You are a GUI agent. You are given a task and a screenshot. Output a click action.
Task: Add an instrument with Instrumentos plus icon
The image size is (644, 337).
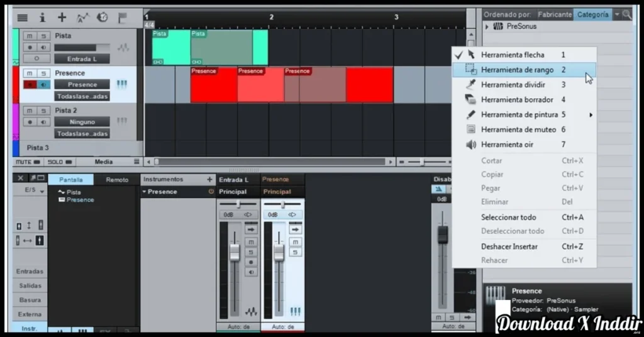[x=209, y=179]
